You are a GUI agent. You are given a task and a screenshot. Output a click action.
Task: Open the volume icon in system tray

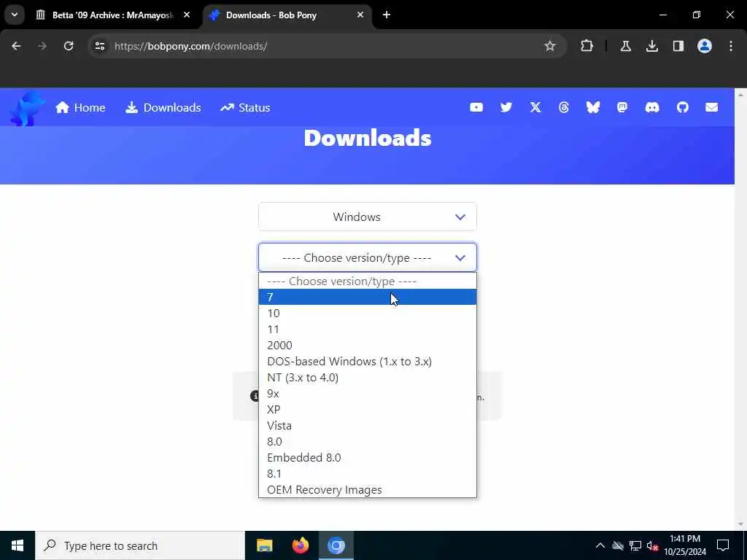(x=653, y=545)
